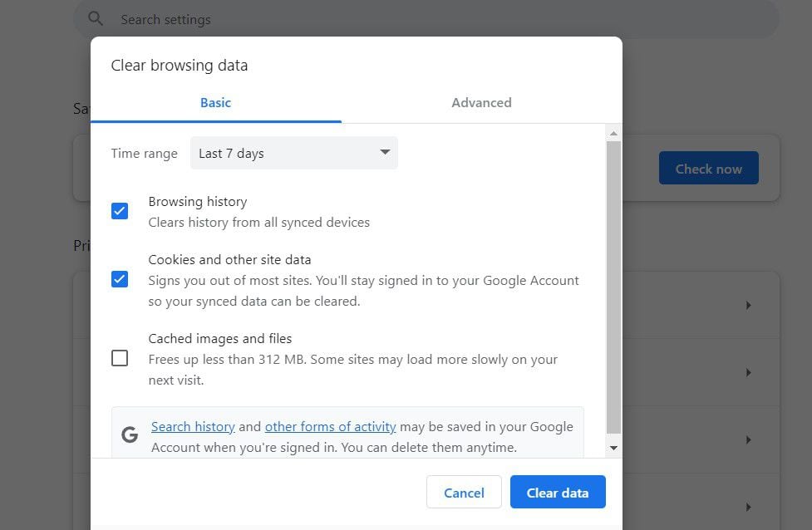
Task: Click the scrollbar up arrow in the dialog
Action: 613,133
